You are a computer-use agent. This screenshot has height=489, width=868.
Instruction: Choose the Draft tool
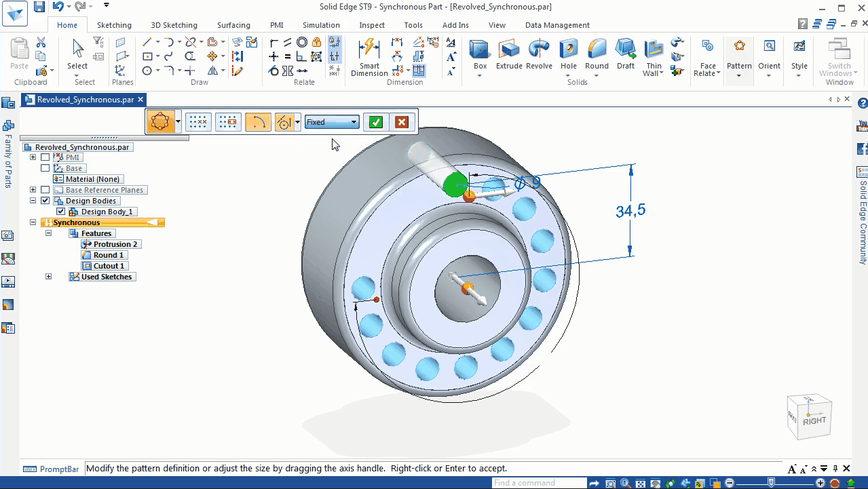626,54
